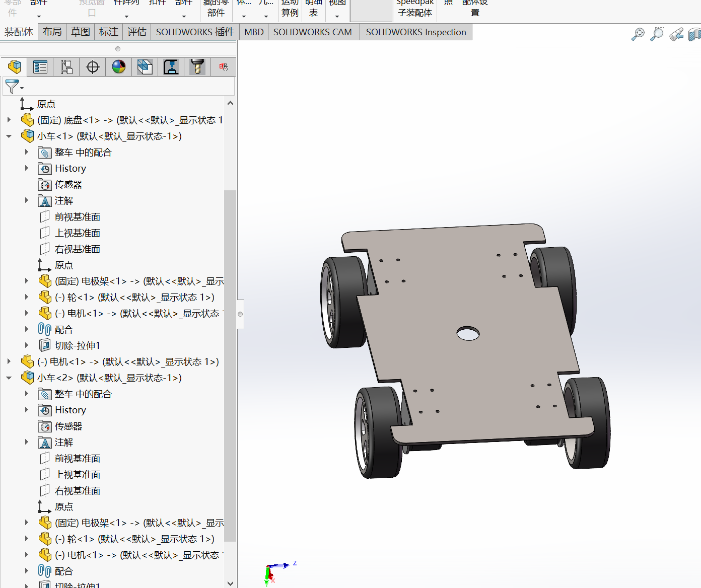Open the CAM operation tree tab
The width and height of the screenshot is (701, 588).
[171, 67]
